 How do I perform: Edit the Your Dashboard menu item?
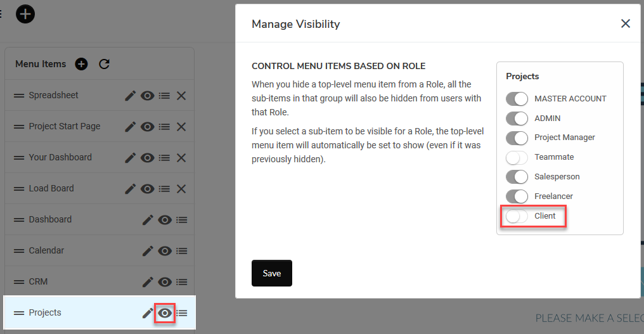(x=130, y=158)
